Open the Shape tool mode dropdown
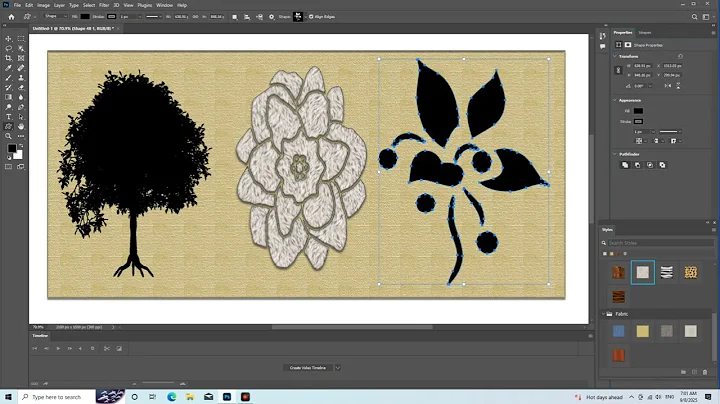The width and height of the screenshot is (720, 404). (x=55, y=17)
